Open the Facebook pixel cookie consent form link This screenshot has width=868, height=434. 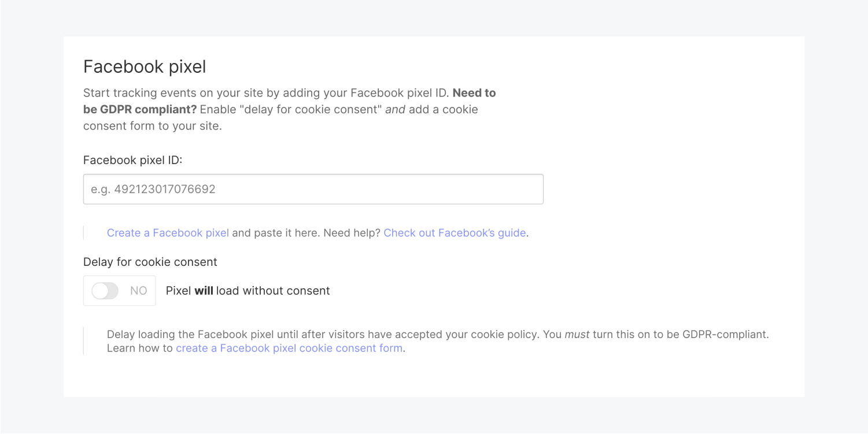coord(289,348)
